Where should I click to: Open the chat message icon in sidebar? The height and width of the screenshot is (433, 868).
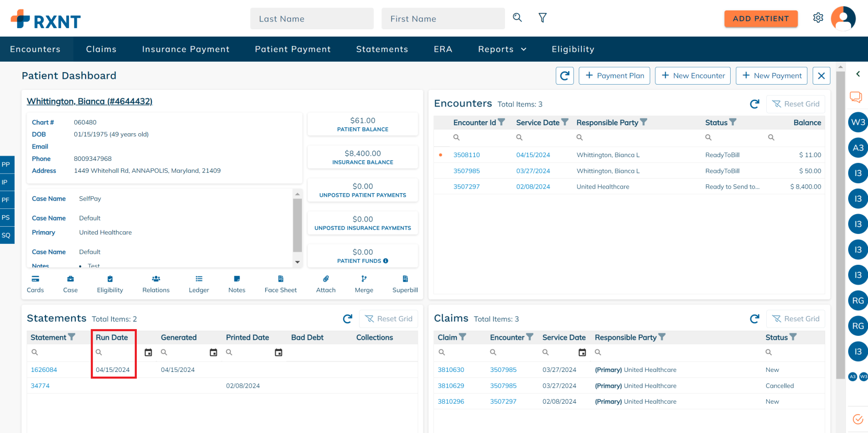pos(855,97)
